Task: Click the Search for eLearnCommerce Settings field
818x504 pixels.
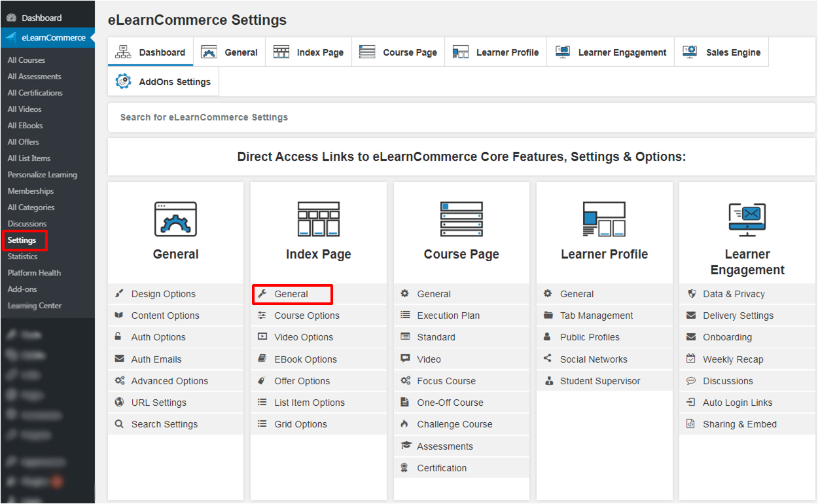Action: [x=461, y=117]
